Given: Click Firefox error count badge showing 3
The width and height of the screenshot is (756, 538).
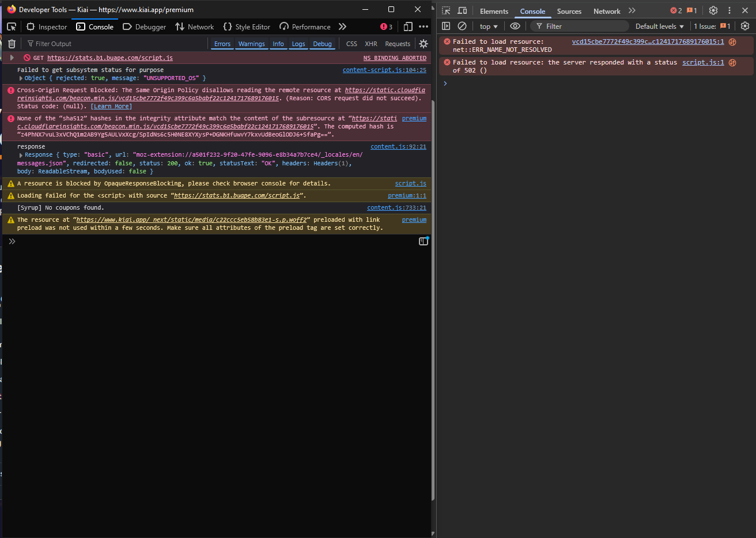Looking at the screenshot, I should (x=386, y=26).
